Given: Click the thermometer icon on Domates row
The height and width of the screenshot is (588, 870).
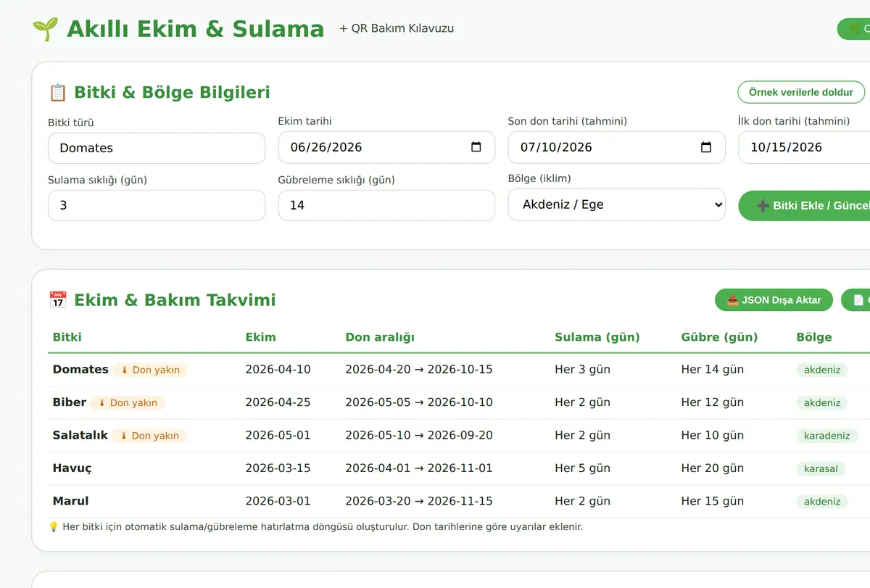Looking at the screenshot, I should [125, 370].
